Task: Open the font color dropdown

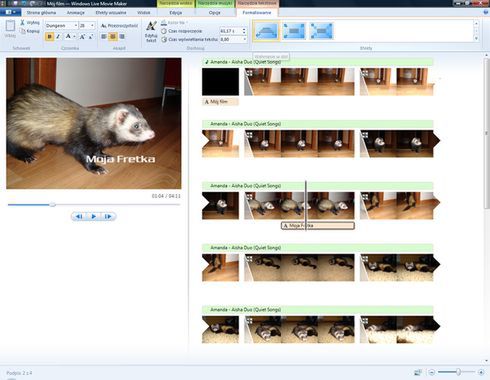Action: [74, 36]
